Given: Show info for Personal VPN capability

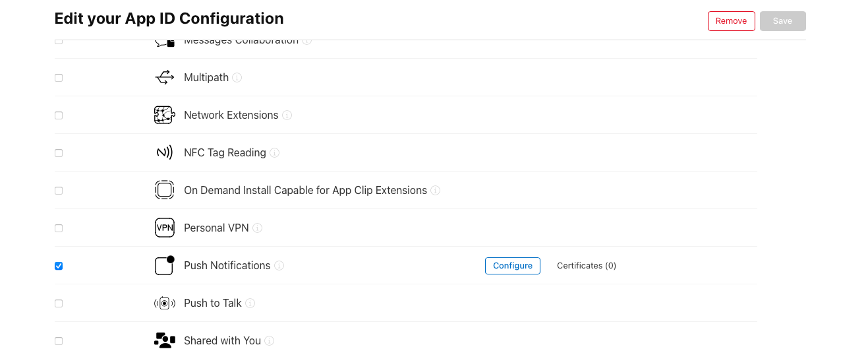Looking at the screenshot, I should coord(258,228).
